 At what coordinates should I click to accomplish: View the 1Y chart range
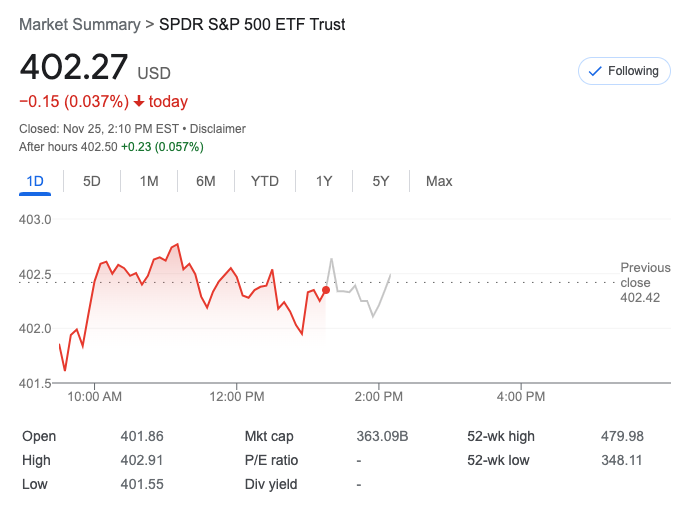click(x=324, y=181)
